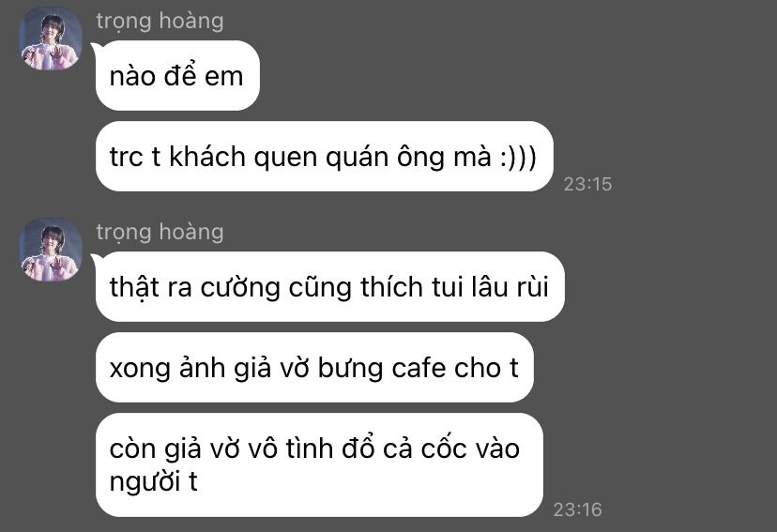Click the ":)))" emoticon in the second message
Image resolution: width=777 pixels, height=532 pixels.
518,158
